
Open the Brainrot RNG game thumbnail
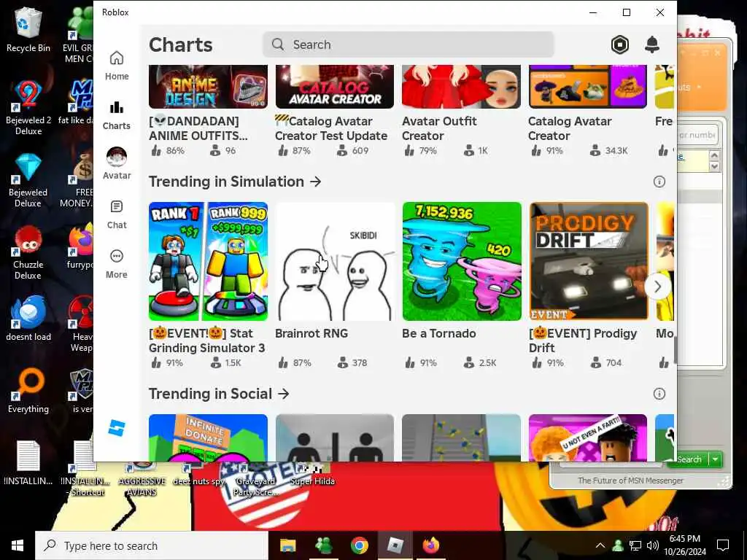pyautogui.click(x=335, y=262)
